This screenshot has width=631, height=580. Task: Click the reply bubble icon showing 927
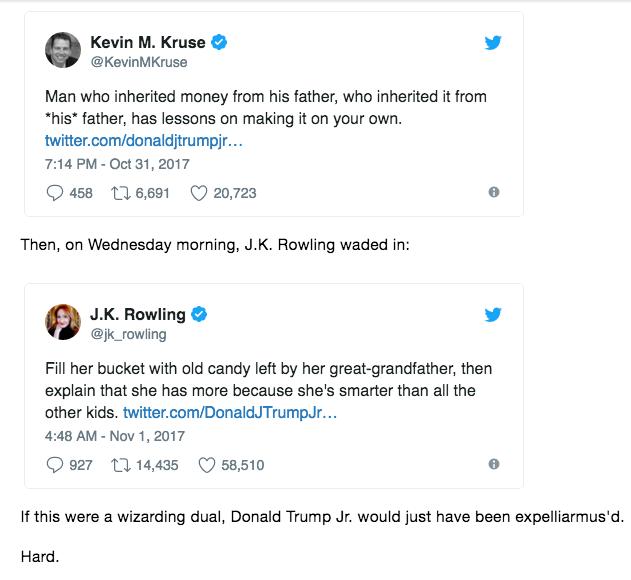click(x=55, y=465)
